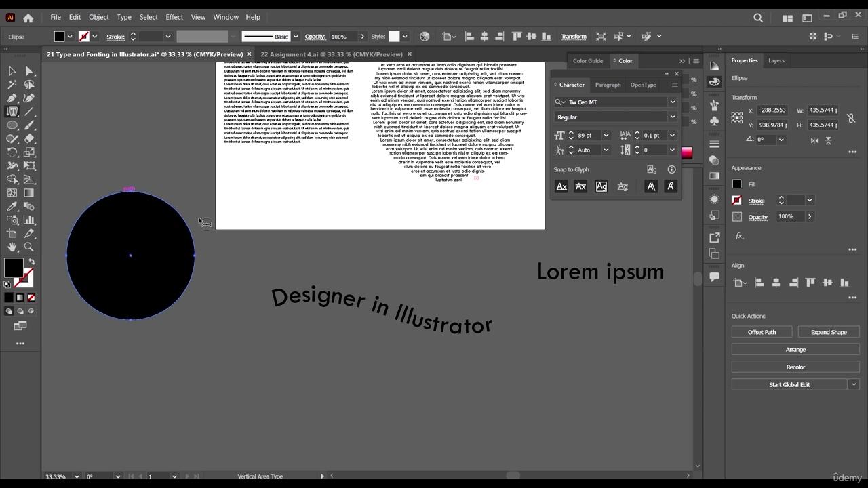This screenshot has width=868, height=488.
Task: Open the Effect menu
Action: (x=174, y=17)
